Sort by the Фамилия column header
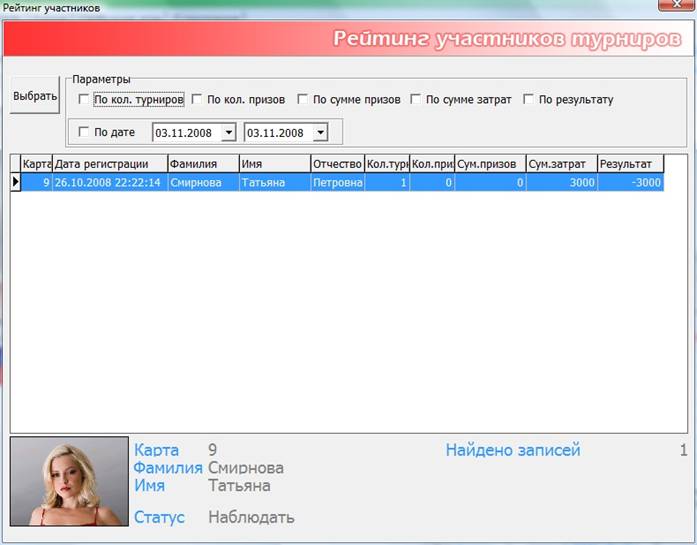The height and width of the screenshot is (545, 697). (x=202, y=164)
